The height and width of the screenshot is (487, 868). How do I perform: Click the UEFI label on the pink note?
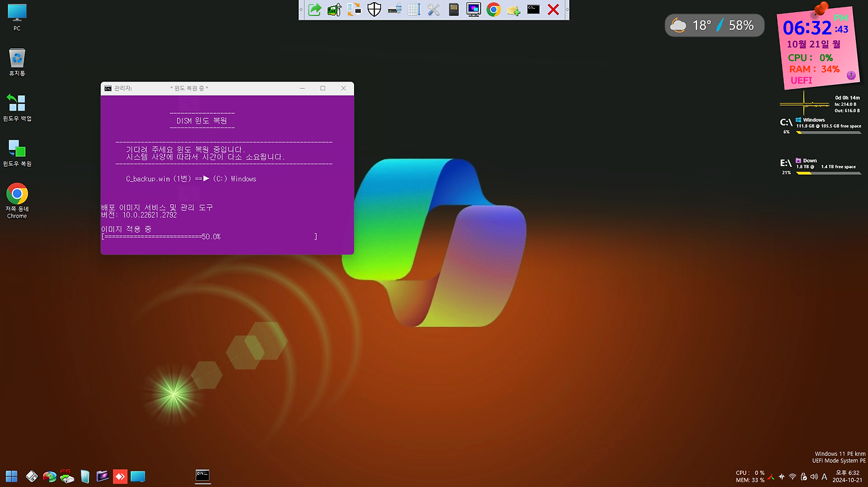[801, 81]
